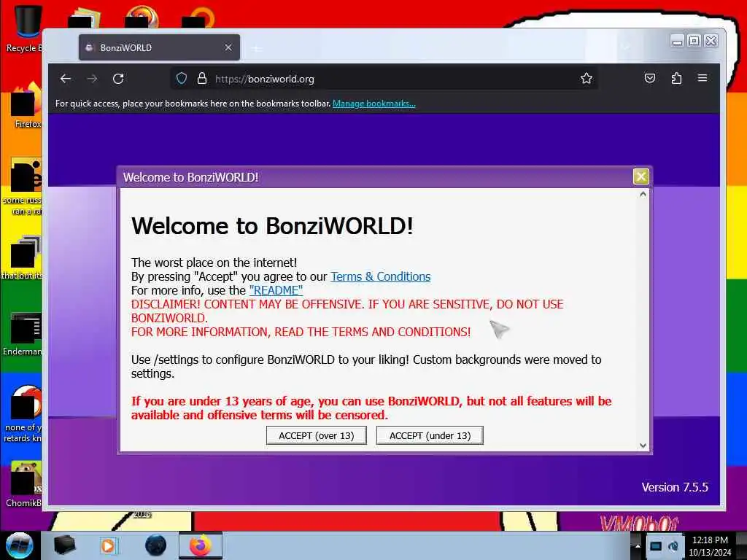Click the tray monitor network icon
The height and width of the screenshot is (560, 747).
[x=656, y=546]
